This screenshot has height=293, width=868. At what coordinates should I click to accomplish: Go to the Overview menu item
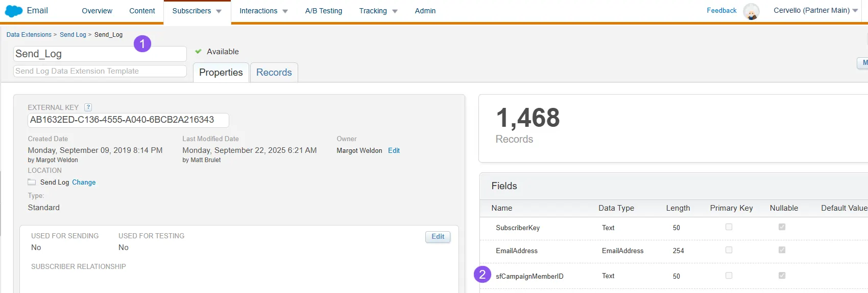97,11
